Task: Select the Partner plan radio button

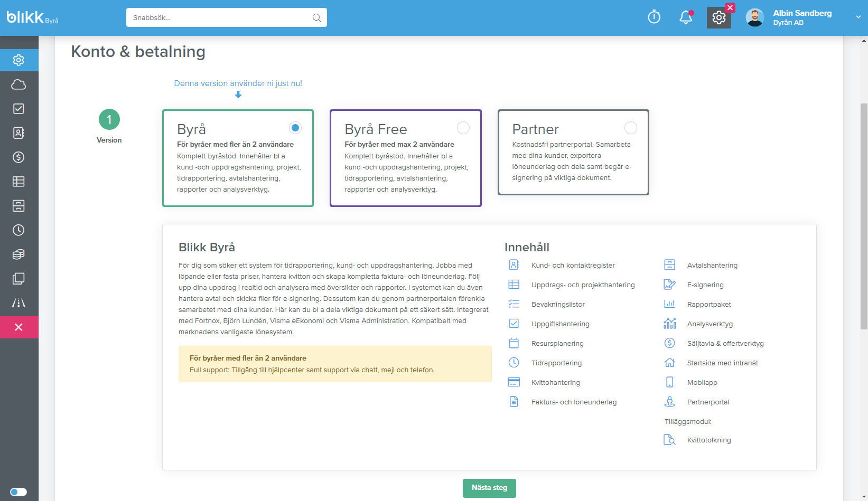Action: 631,128
